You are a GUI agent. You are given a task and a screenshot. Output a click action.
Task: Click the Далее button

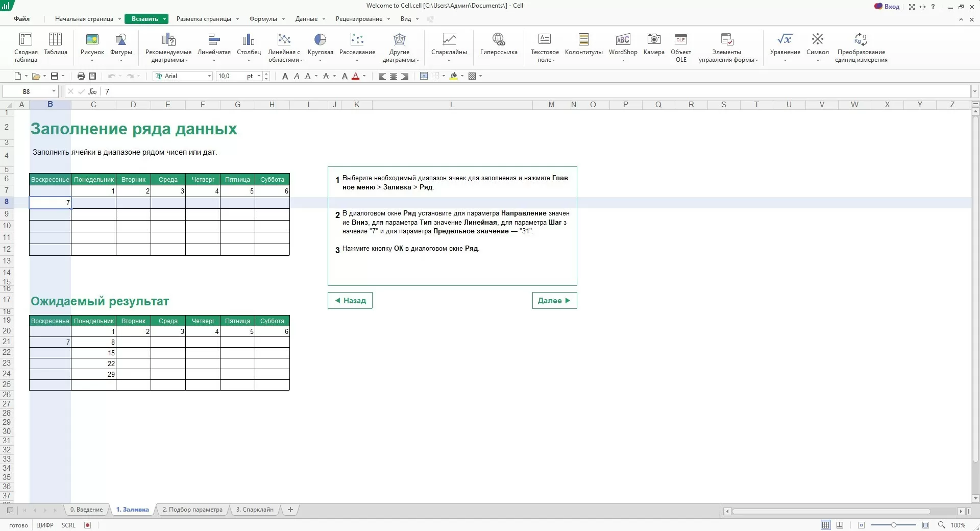554,301
